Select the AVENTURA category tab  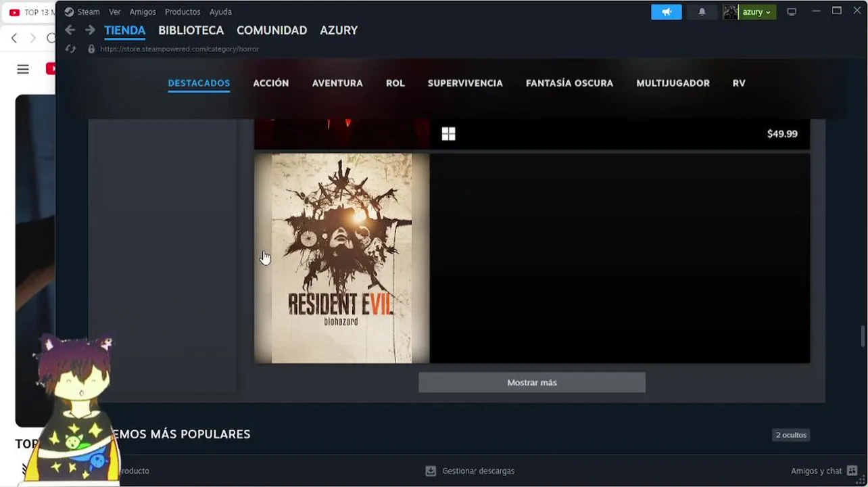tap(337, 83)
